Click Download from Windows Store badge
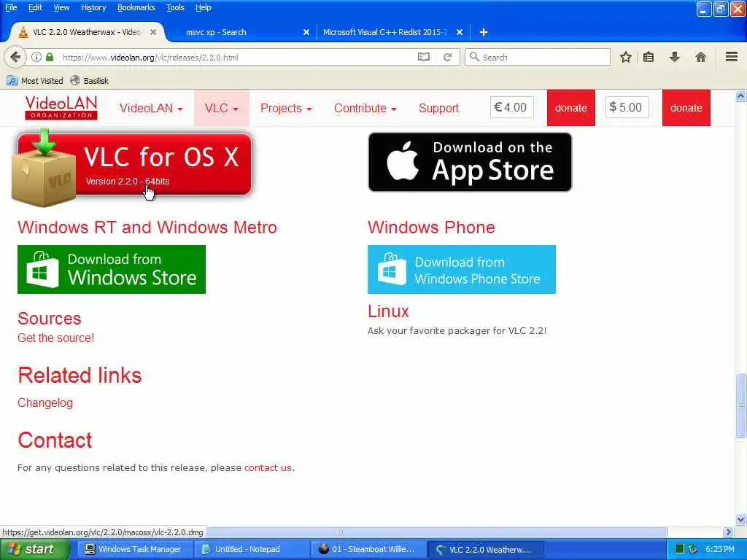 112,270
